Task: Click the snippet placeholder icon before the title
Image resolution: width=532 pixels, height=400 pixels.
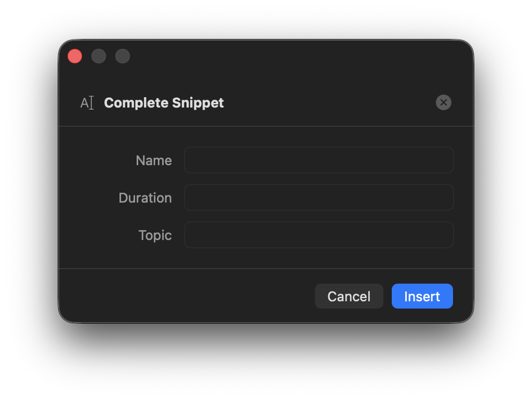Action: [87, 102]
